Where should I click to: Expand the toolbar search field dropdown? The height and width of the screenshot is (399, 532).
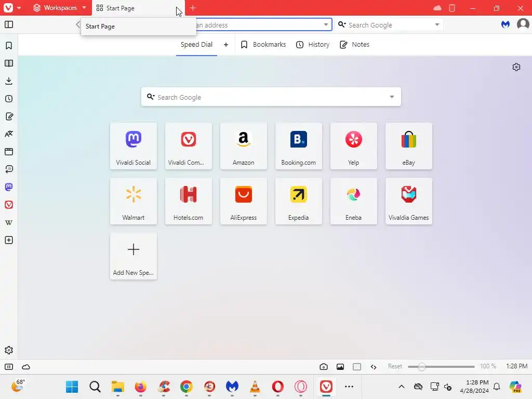tap(437, 24)
